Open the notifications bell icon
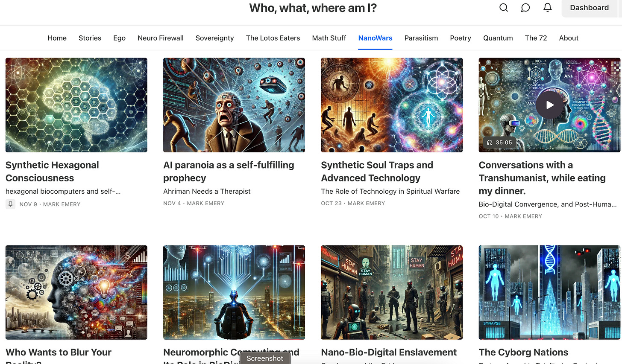 (x=547, y=8)
